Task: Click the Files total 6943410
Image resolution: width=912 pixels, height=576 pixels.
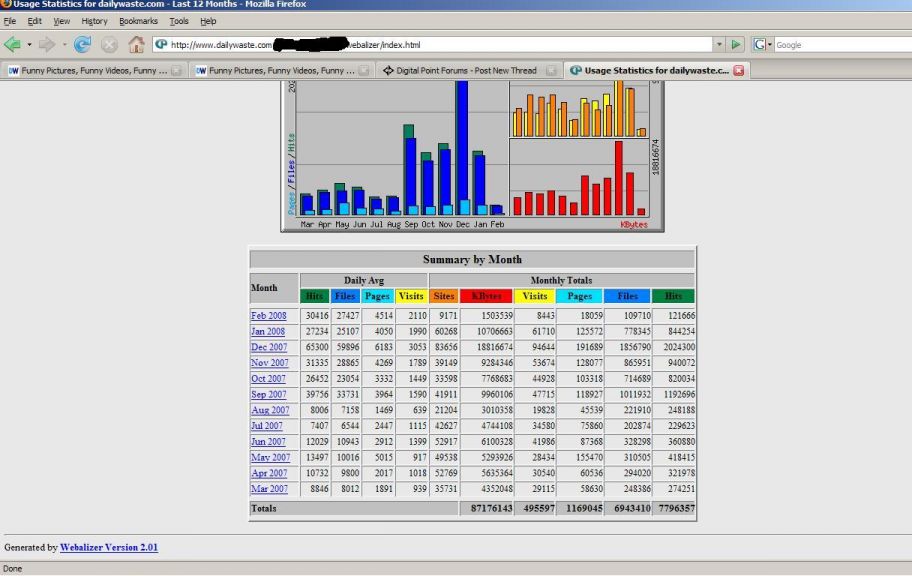Action: [632, 509]
